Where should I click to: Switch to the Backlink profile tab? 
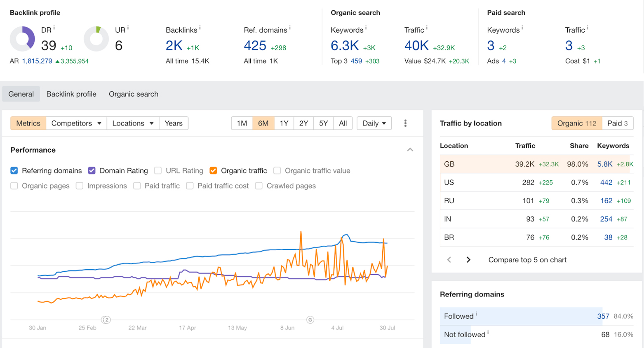(71, 94)
